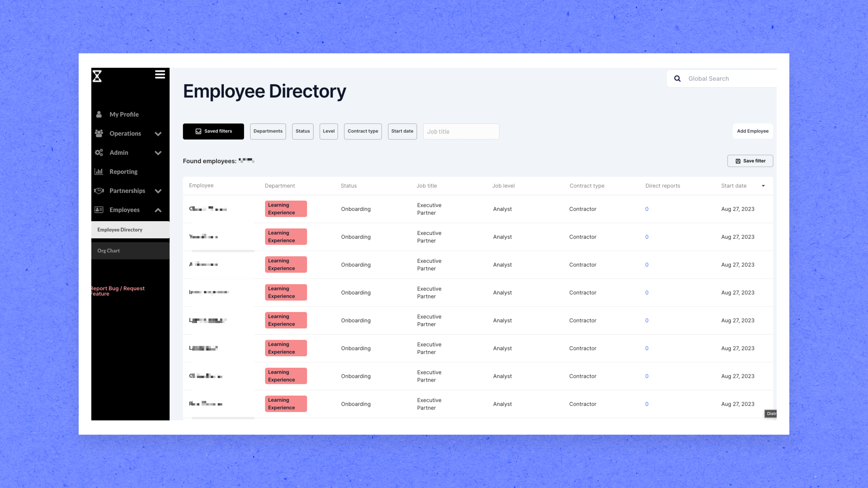The height and width of the screenshot is (488, 868).
Task: Click the Global Search magnifier icon
Action: (677, 79)
